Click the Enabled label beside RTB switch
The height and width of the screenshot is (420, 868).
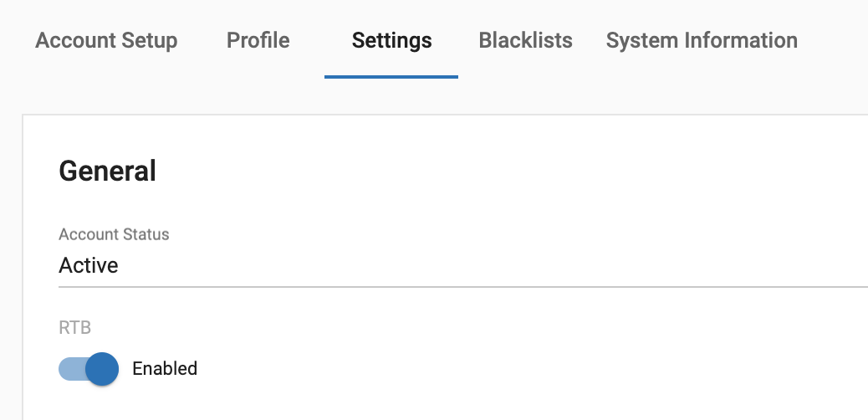pyautogui.click(x=165, y=368)
